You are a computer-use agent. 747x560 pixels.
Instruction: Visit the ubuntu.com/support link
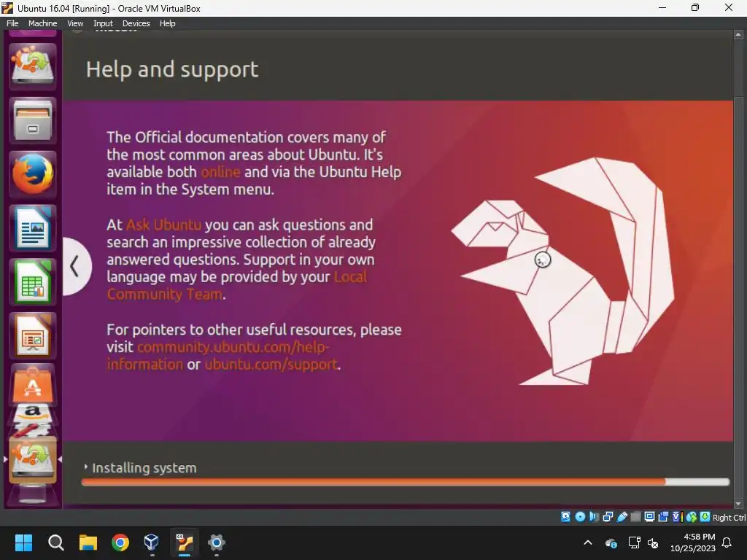[271, 365]
